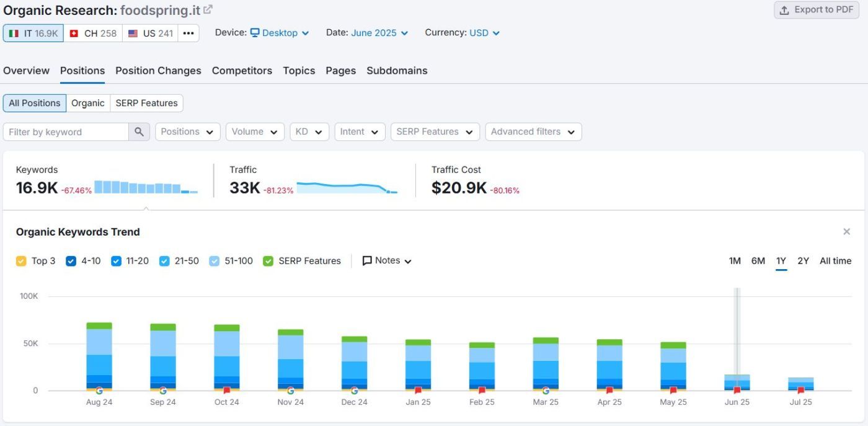The image size is (868, 426).
Task: Open the Topics tab
Action: 299,71
